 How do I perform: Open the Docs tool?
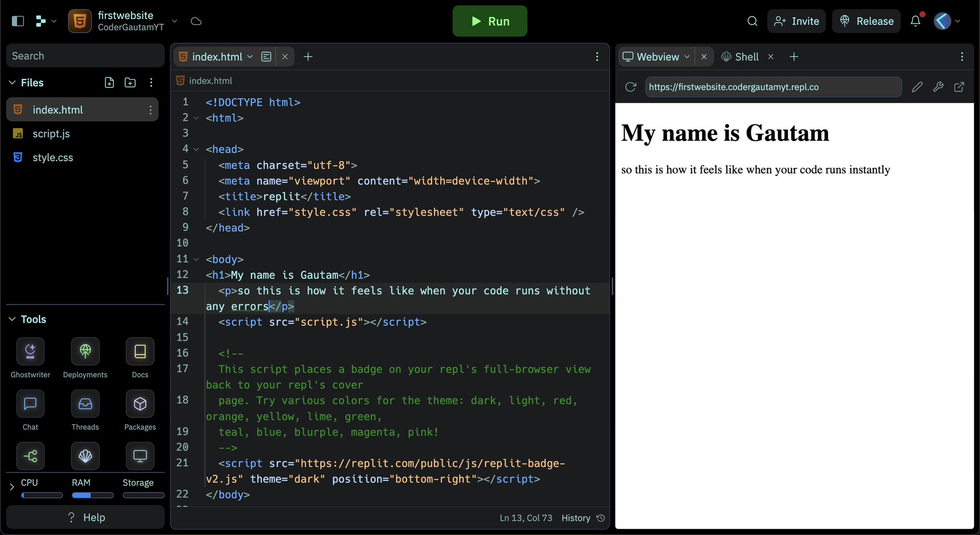coord(140,358)
